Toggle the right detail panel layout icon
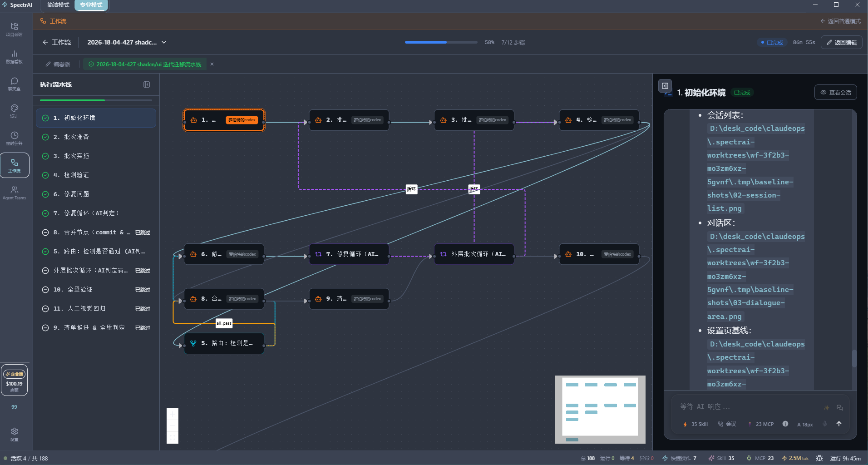The height and width of the screenshot is (465, 868). pyautogui.click(x=665, y=86)
